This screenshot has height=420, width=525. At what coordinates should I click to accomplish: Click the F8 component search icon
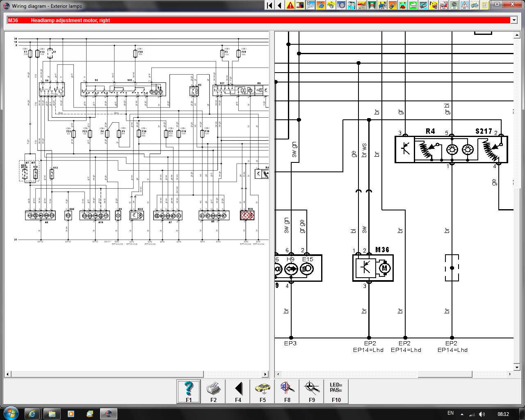click(x=287, y=391)
